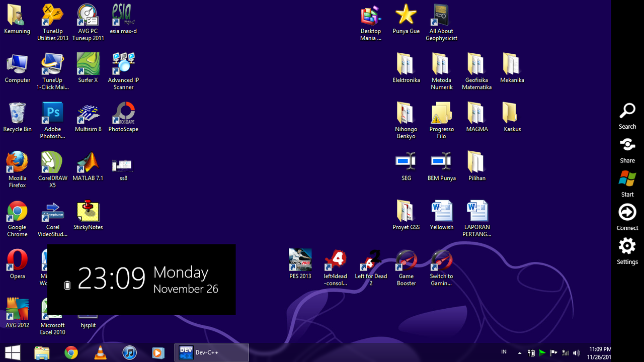This screenshot has width=644, height=362.
Task: Open the Mekanika folder
Action: [512, 68]
